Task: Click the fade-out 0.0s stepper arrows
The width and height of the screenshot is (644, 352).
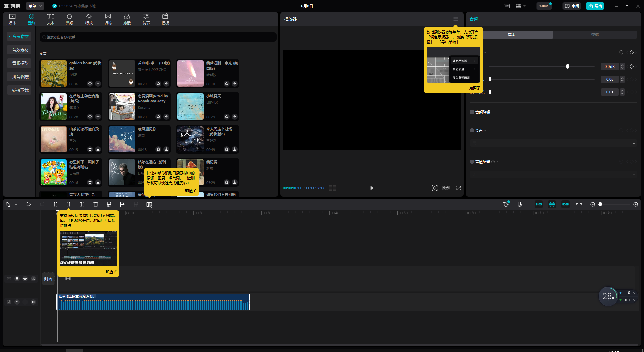Action: point(622,92)
